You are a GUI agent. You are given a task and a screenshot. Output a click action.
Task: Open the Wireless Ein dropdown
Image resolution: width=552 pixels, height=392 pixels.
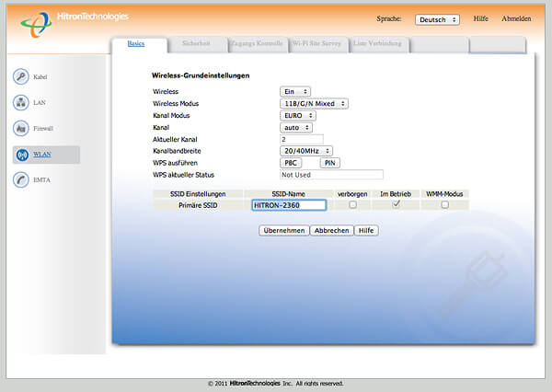294,92
